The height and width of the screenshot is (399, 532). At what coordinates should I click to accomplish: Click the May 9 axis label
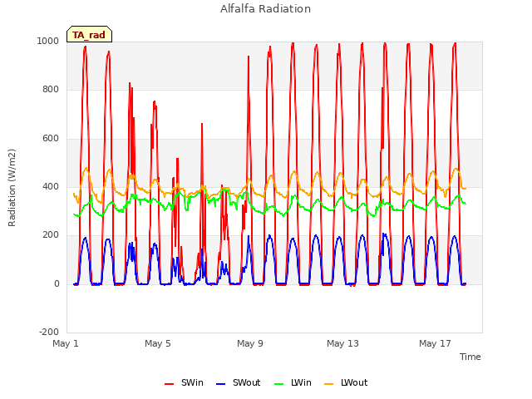pyautogui.click(x=250, y=343)
